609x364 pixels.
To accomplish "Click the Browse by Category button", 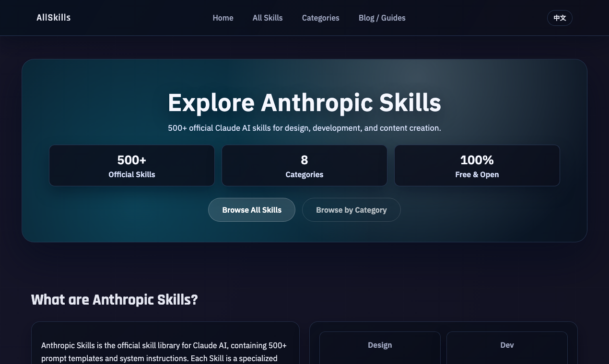I will point(351,210).
